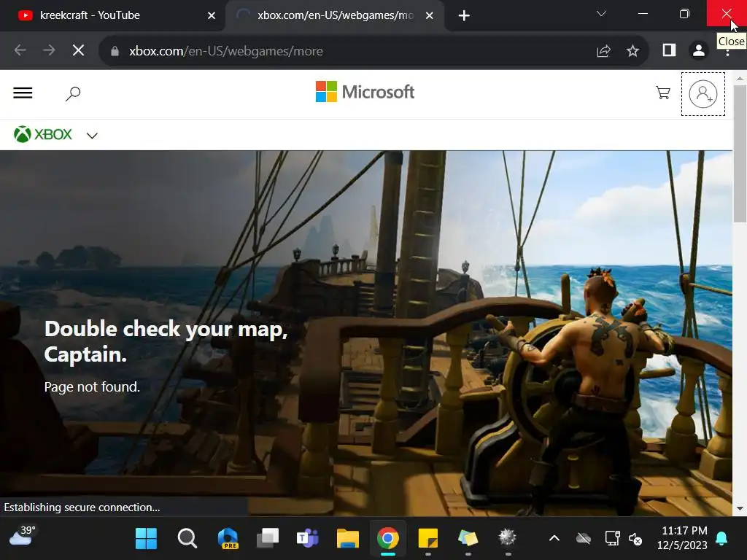Open Windows taskbar search
The width and height of the screenshot is (747, 560).
click(x=187, y=539)
